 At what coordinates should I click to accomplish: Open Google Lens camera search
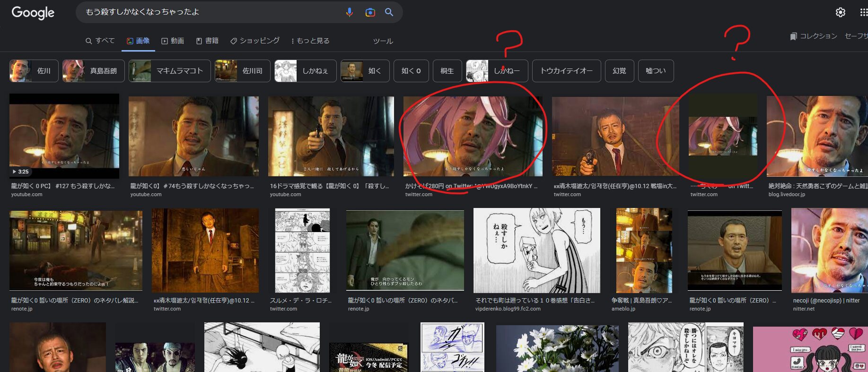click(370, 12)
